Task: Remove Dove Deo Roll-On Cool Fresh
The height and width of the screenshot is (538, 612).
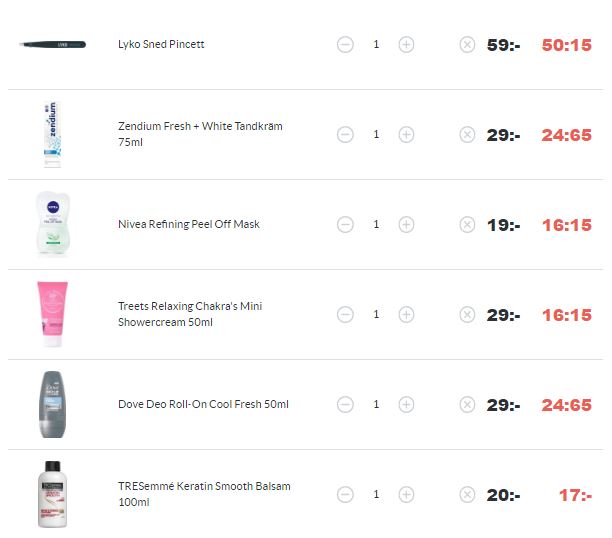Action: [467, 404]
